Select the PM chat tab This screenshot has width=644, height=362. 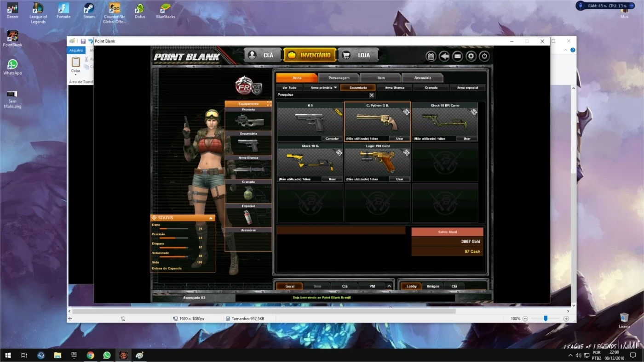[x=372, y=286]
